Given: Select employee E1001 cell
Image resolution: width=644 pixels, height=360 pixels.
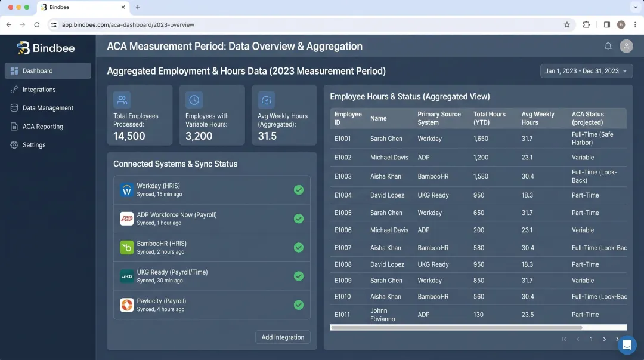Looking at the screenshot, I should tap(342, 139).
